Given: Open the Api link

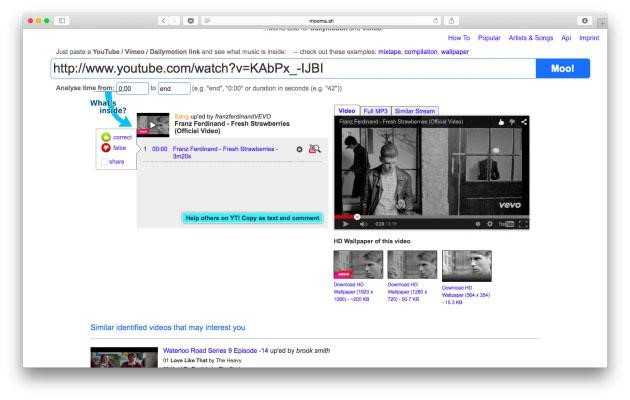Looking at the screenshot, I should point(566,38).
